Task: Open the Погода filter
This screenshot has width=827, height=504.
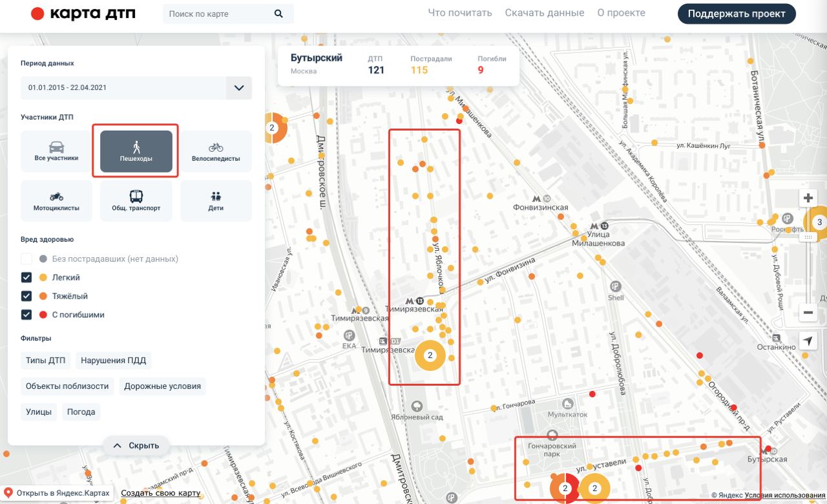Action: pyautogui.click(x=81, y=412)
